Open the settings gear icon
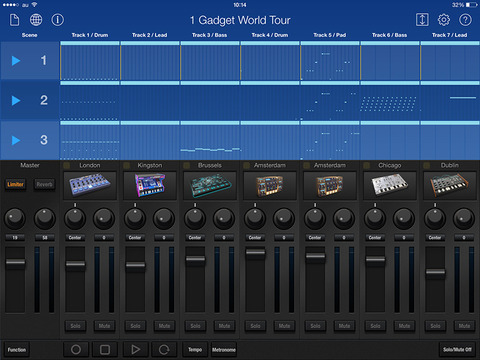This screenshot has width=480, height=360. (x=444, y=20)
